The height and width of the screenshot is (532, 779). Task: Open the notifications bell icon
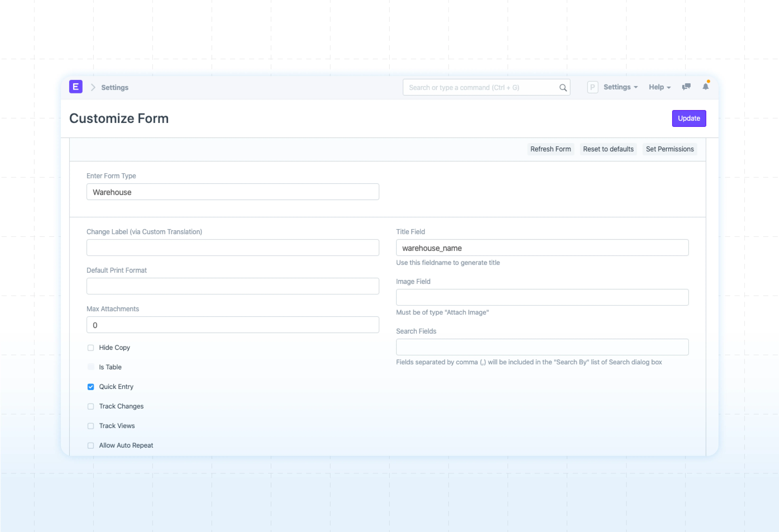[x=706, y=87]
